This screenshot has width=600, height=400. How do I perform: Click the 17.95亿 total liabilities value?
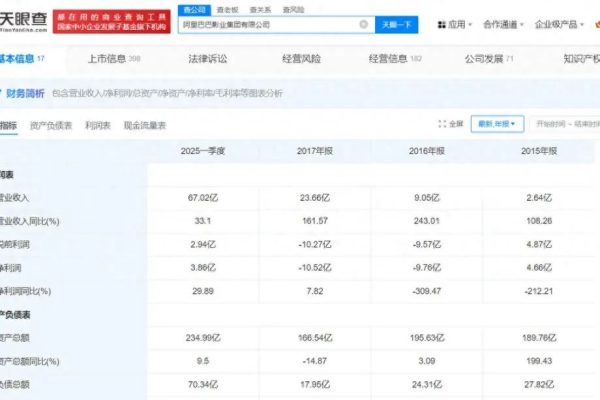pyautogui.click(x=315, y=385)
